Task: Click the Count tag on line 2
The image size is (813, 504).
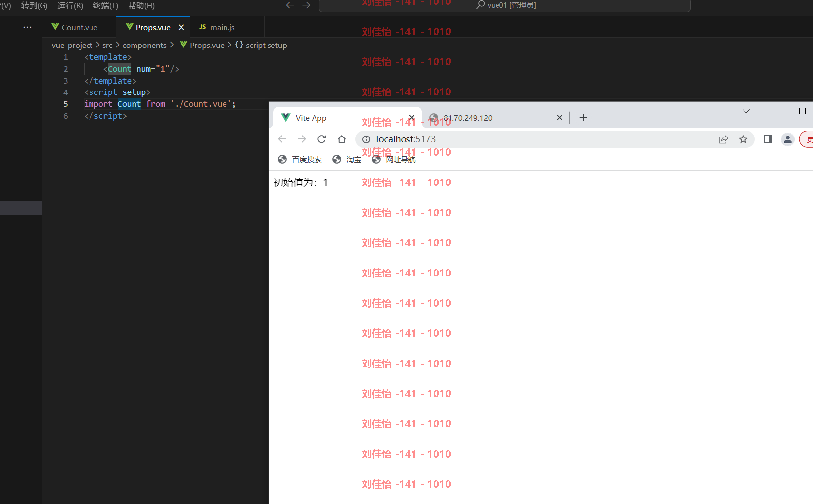Action: [x=120, y=69]
